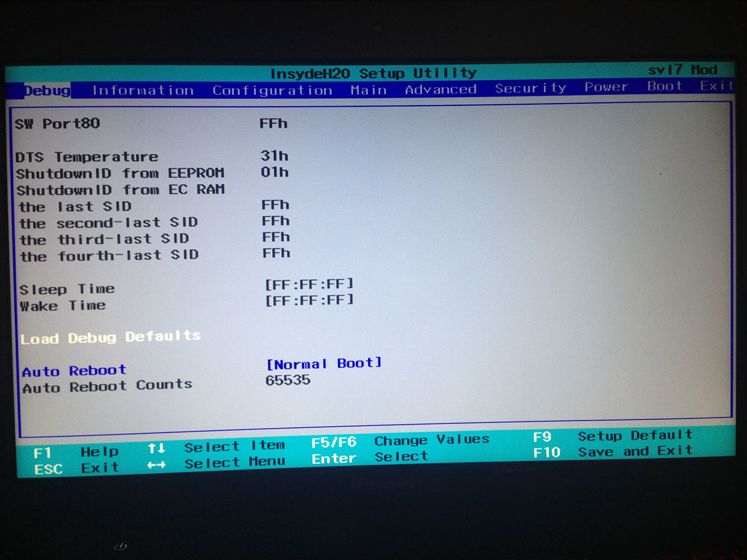Select the Sleep Time FF:FF:FF value
The image size is (747, 560).
pyautogui.click(x=310, y=284)
